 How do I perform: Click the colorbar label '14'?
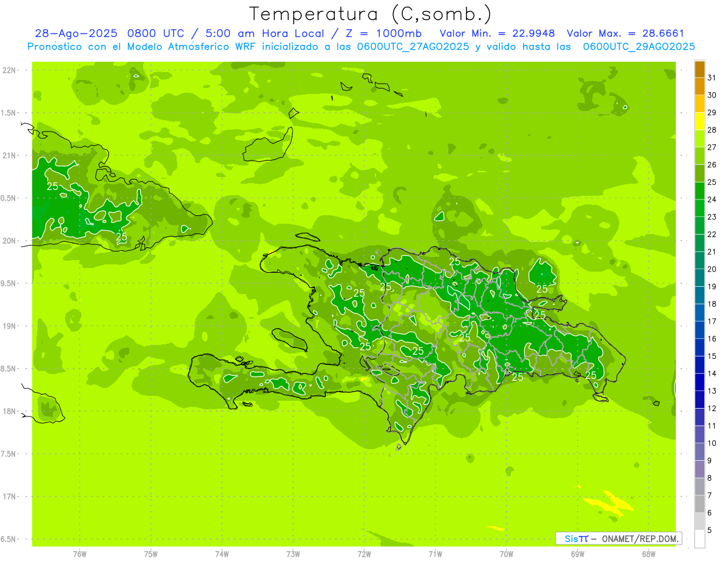(x=712, y=373)
